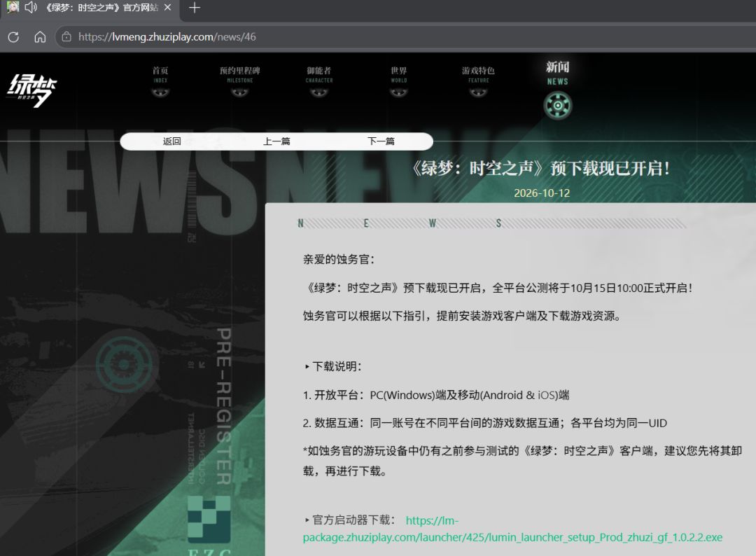756x556 pixels.
Task: Click the article date 2026-10-12
Action: tap(541, 193)
